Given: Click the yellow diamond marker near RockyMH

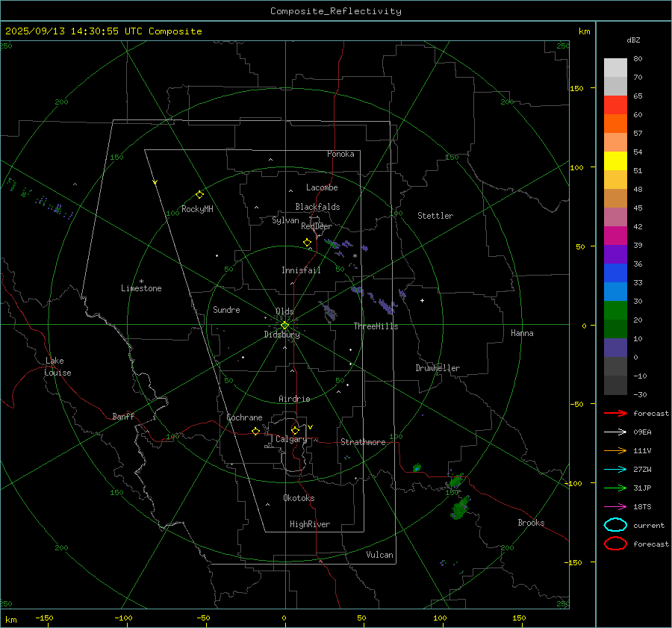Looking at the screenshot, I should tap(199, 195).
